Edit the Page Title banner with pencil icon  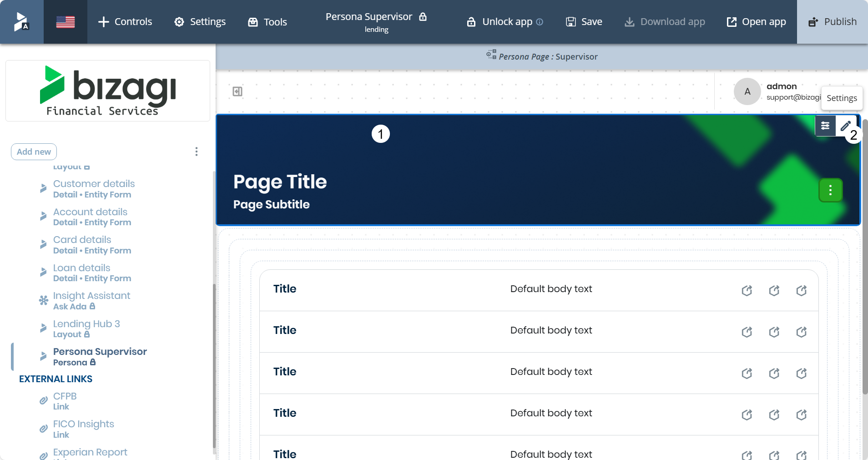coord(846,126)
